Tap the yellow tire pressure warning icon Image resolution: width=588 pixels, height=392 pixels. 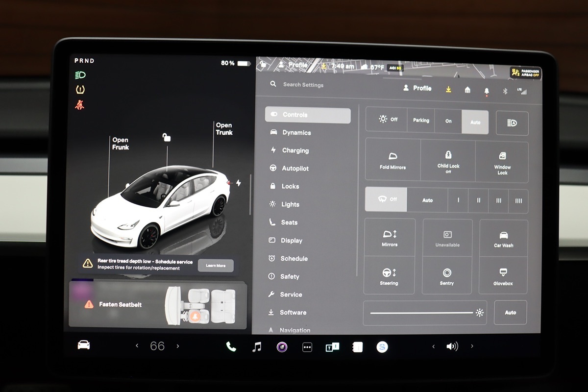[80, 89]
